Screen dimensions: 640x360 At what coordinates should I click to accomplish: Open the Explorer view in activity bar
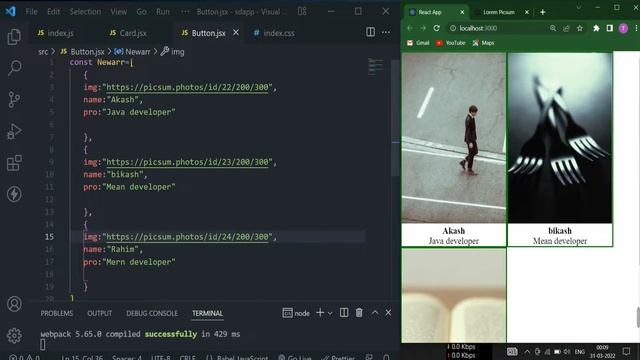[x=14, y=37]
